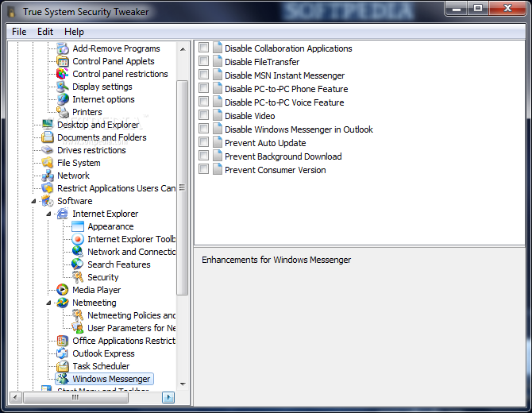Click the Restrict Applications Users Can icon
This screenshot has width=532, height=413.
48,188
